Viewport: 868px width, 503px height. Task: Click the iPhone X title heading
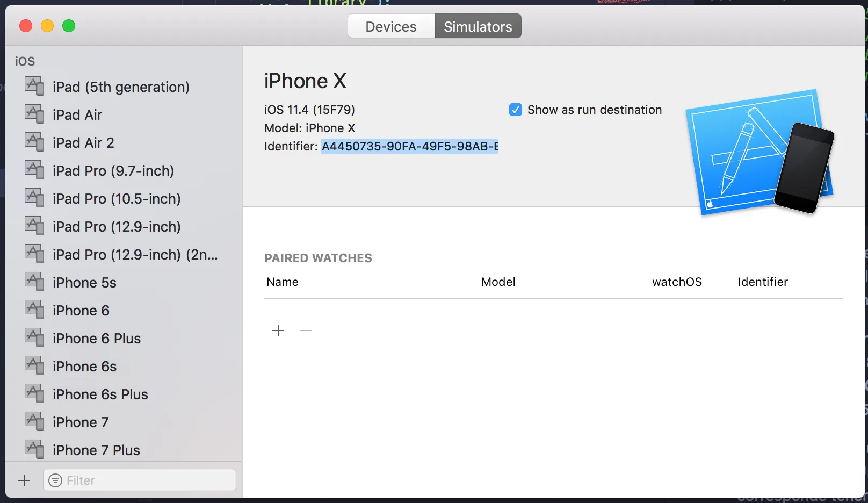pos(305,81)
